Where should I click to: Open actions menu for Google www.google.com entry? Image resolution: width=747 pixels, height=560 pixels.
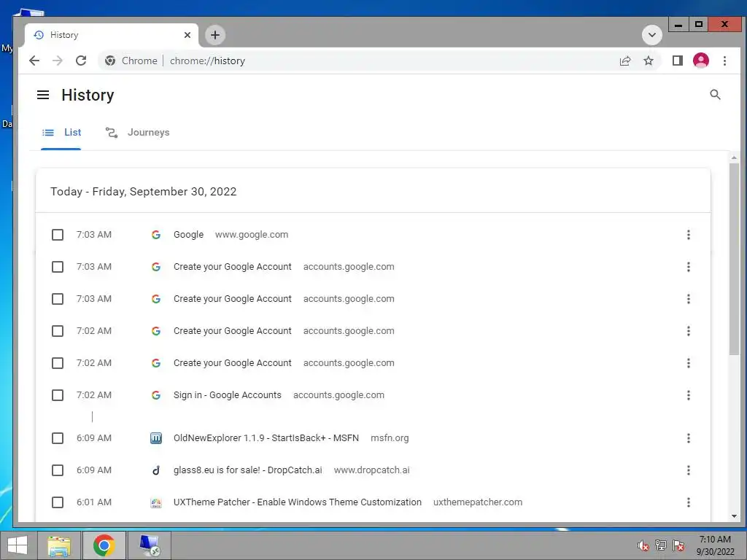click(688, 235)
